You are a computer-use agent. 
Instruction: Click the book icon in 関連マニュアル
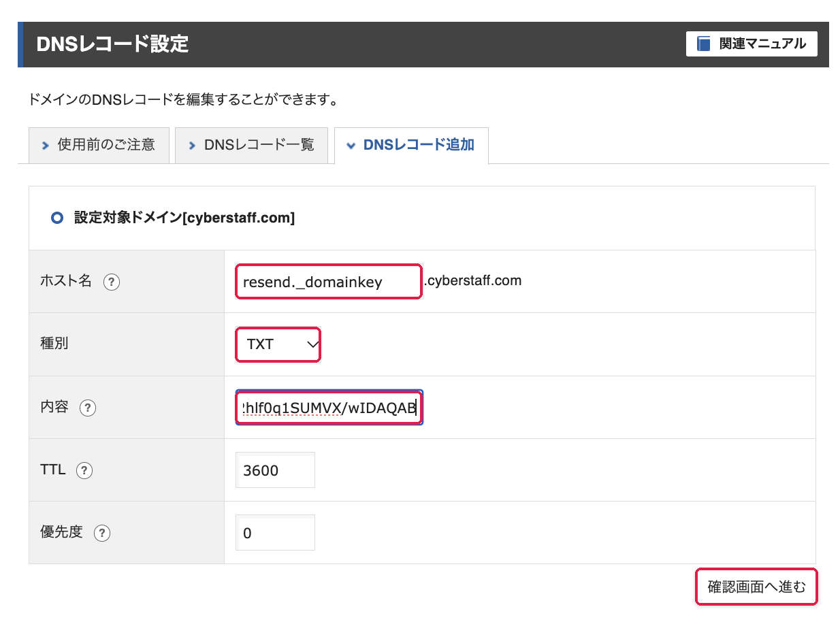click(x=703, y=44)
